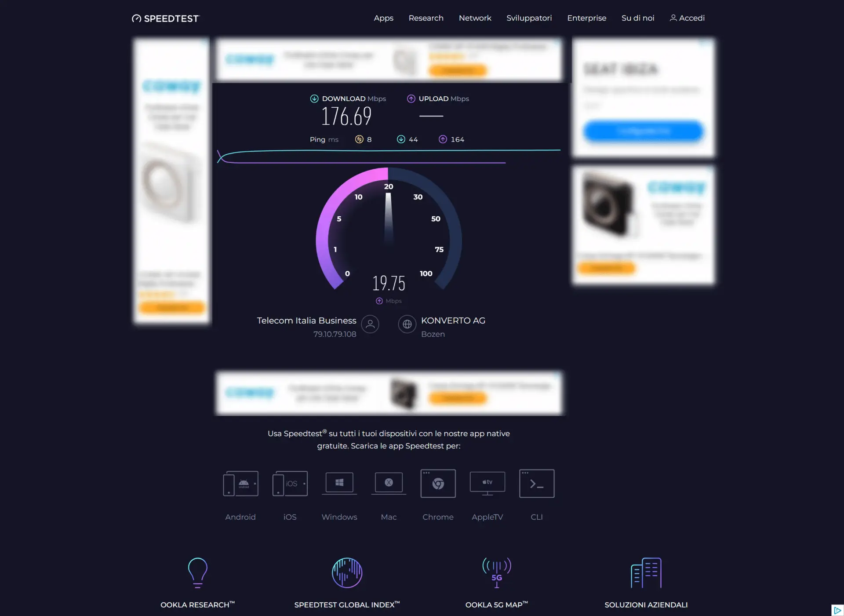844x616 pixels.
Task: Open the Apps dropdown menu
Action: pyautogui.click(x=383, y=18)
